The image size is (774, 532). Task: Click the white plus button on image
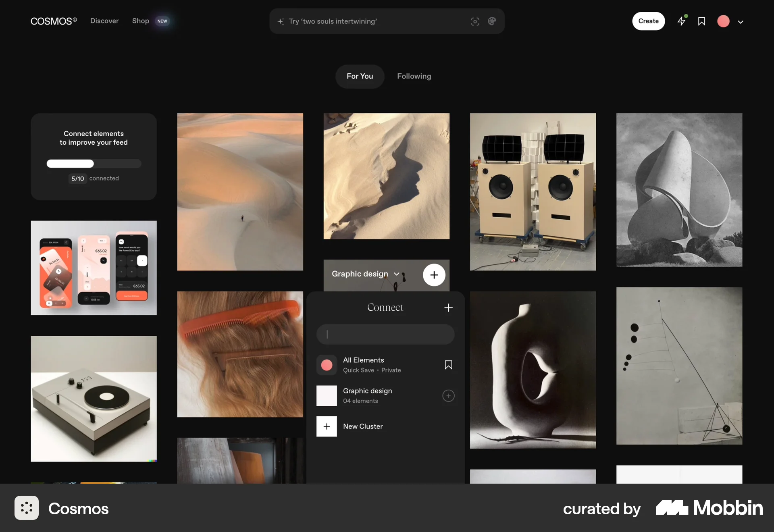(x=434, y=275)
